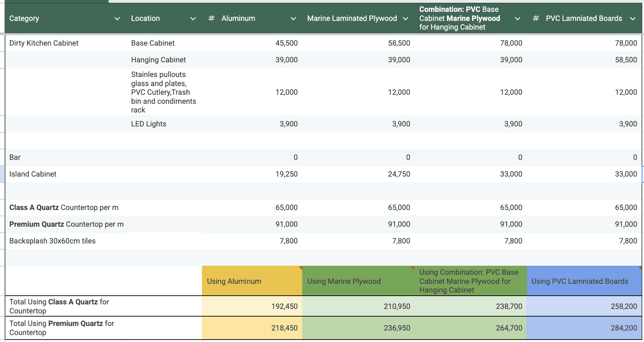Select the Using Marine Plywood green header cell
This screenshot has width=644, height=342.
[358, 281]
